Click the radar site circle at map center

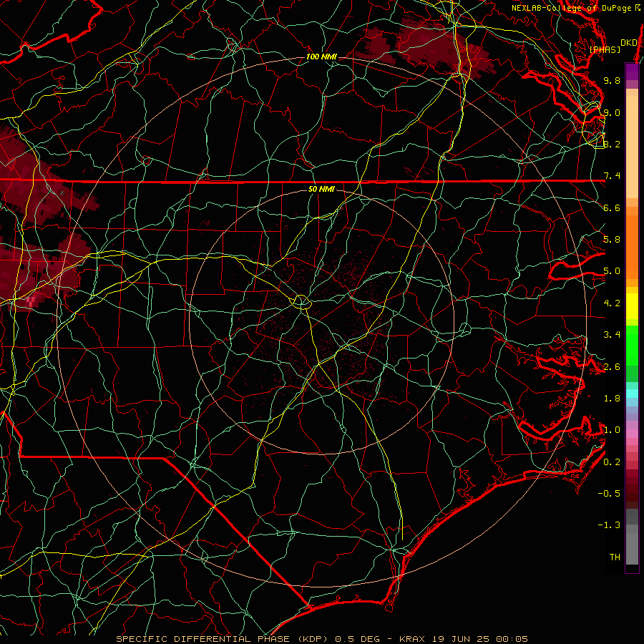[301, 302]
